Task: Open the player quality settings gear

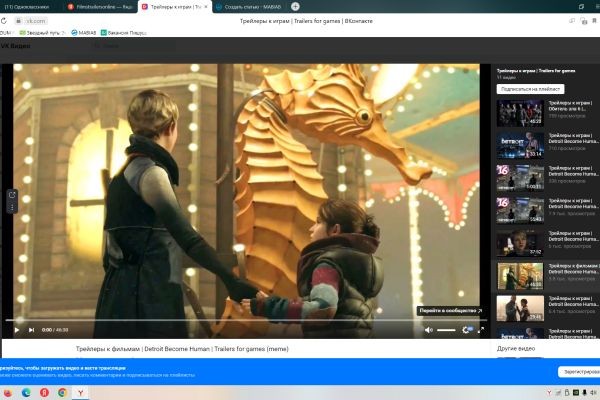Action: point(466,330)
